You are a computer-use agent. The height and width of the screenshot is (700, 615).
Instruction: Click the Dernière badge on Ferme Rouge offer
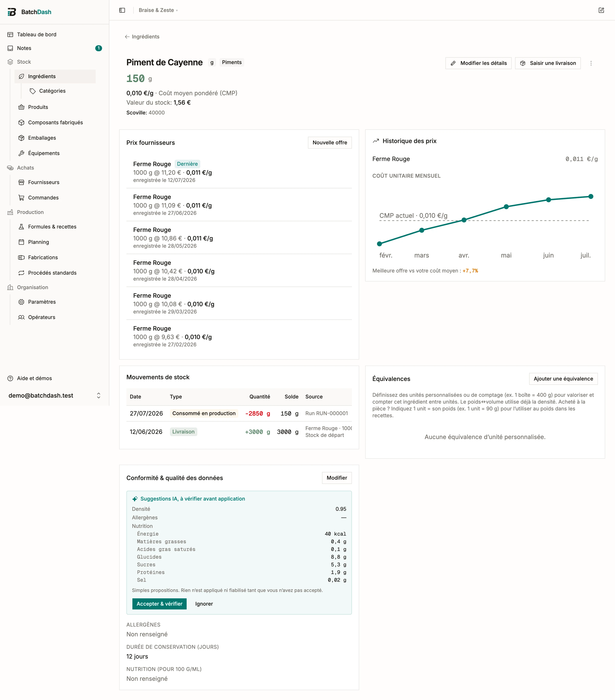[187, 164]
